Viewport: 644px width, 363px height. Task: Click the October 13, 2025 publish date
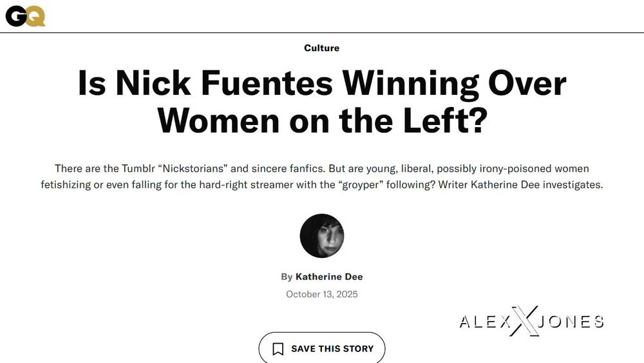click(x=322, y=294)
